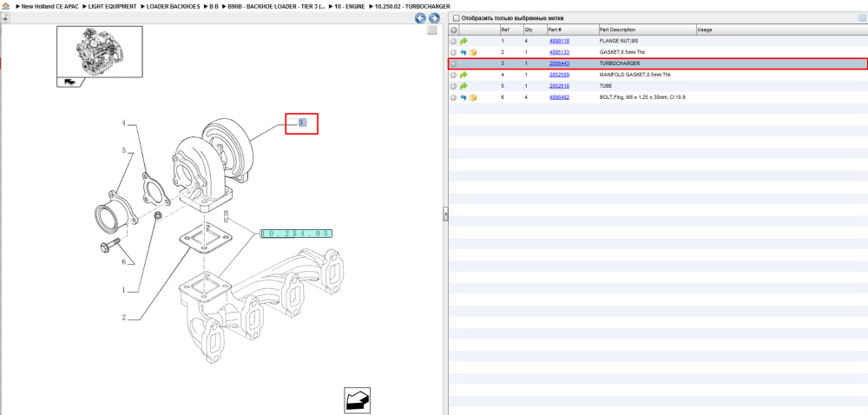Click the Qty column header
Viewport: 868px width, 415px height.
click(x=534, y=30)
